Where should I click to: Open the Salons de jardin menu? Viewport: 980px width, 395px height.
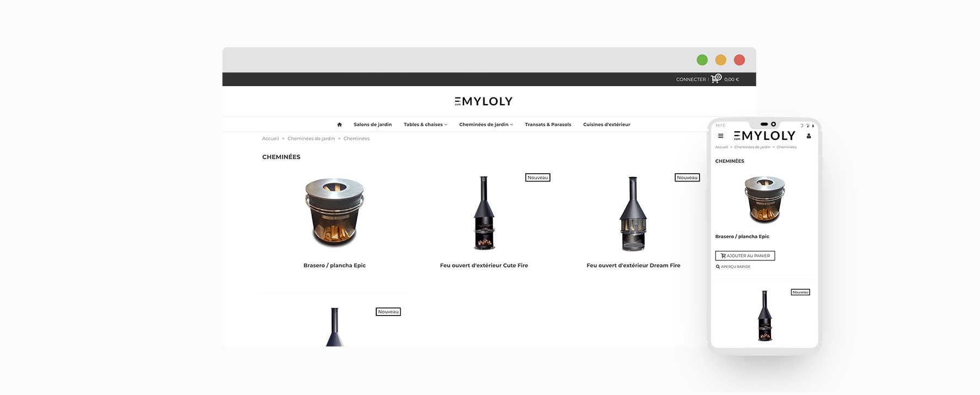tap(372, 125)
